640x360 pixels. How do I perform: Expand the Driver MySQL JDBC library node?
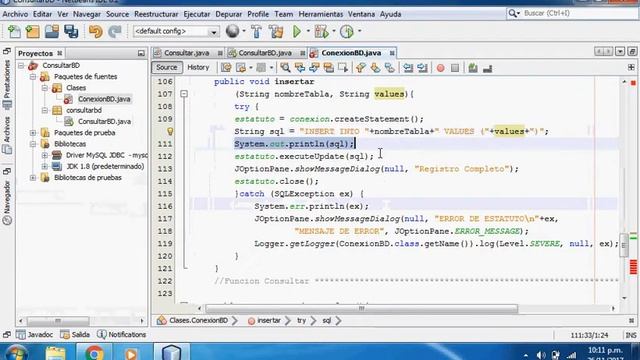44,155
